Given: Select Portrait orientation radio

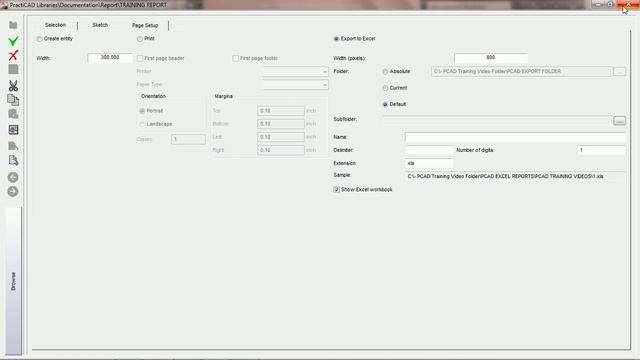Looking at the screenshot, I should pos(142,111).
